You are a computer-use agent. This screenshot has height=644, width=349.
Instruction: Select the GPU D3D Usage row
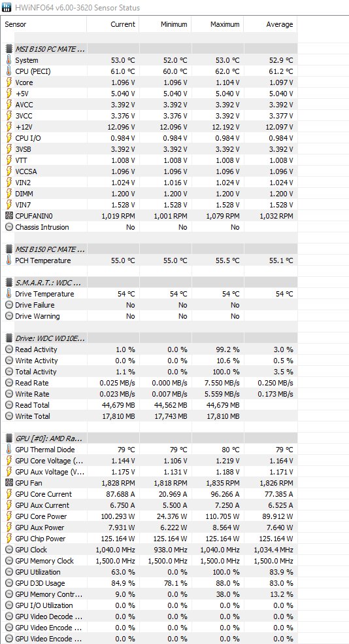click(149, 583)
